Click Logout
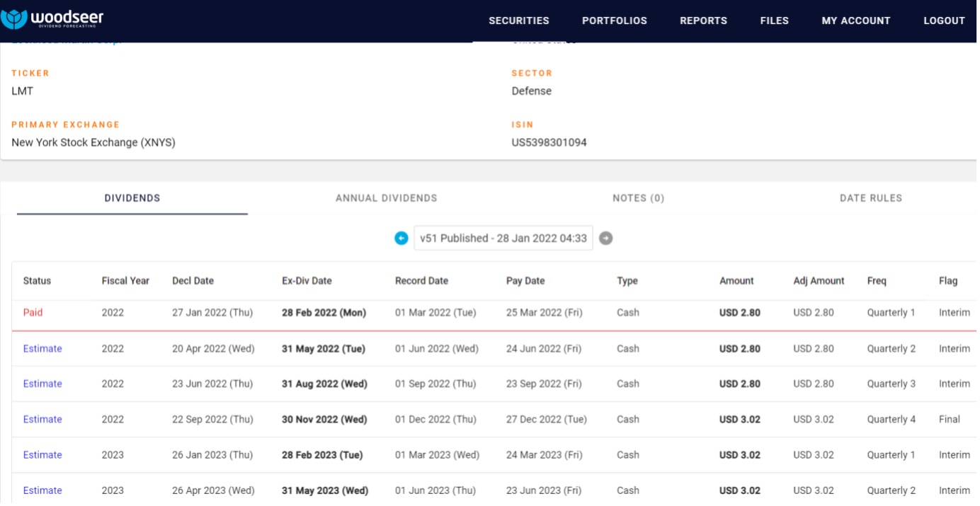This screenshot has width=980, height=506. pyautogui.click(x=945, y=21)
